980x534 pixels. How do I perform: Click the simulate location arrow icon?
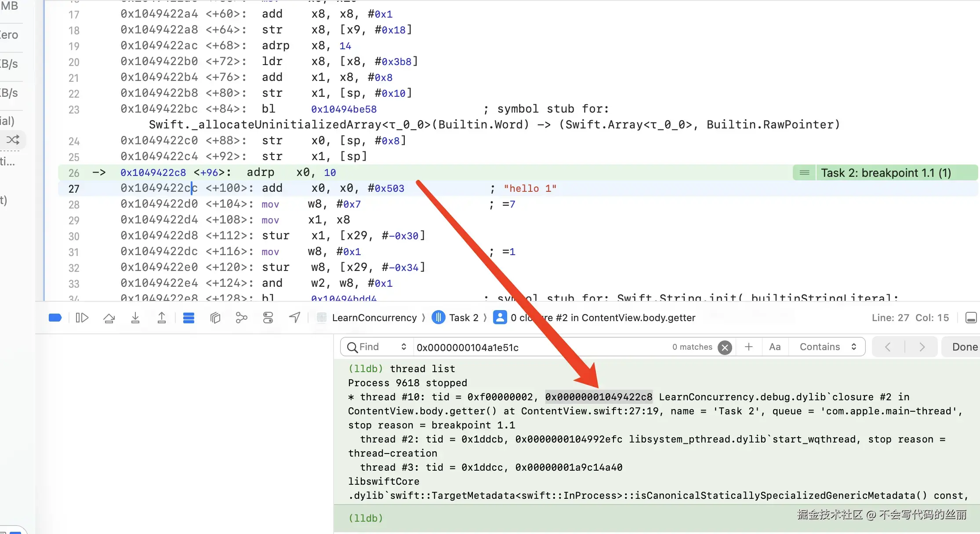[x=294, y=318]
